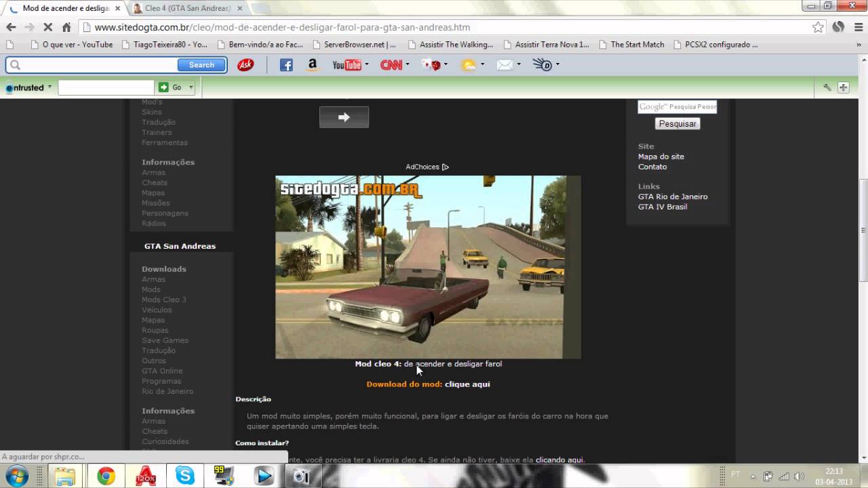Open toolbar wrench settings
The height and width of the screenshot is (488, 868).
827,87
